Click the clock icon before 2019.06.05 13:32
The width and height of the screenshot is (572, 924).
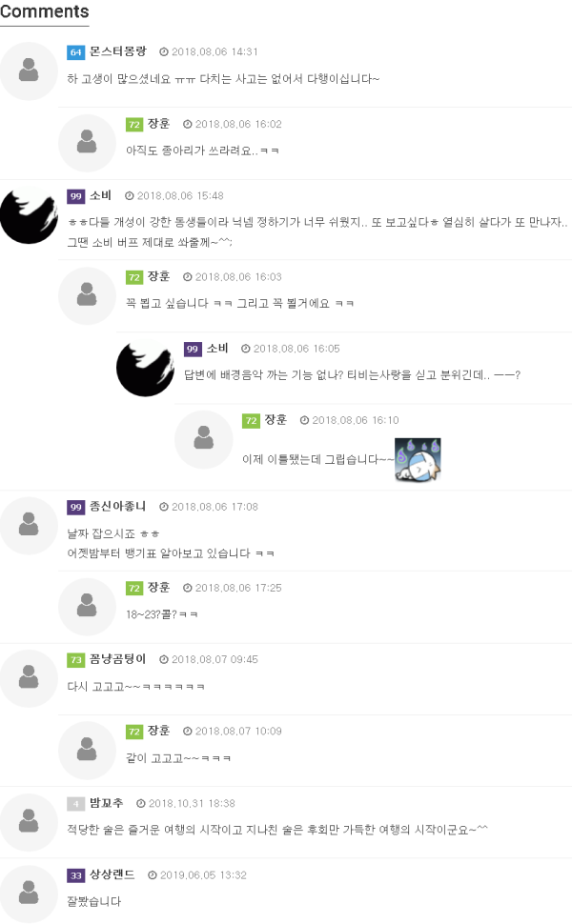(153, 875)
